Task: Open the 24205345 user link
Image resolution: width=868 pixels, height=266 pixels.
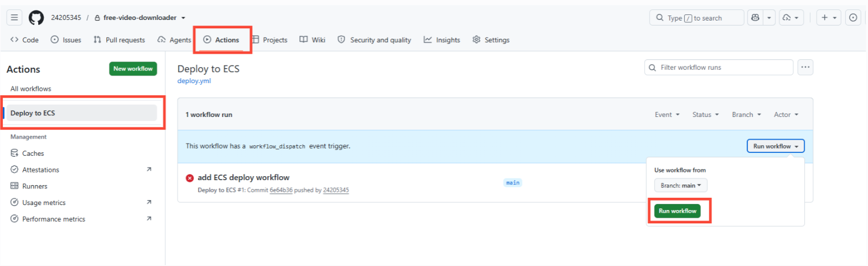Action: click(66, 18)
